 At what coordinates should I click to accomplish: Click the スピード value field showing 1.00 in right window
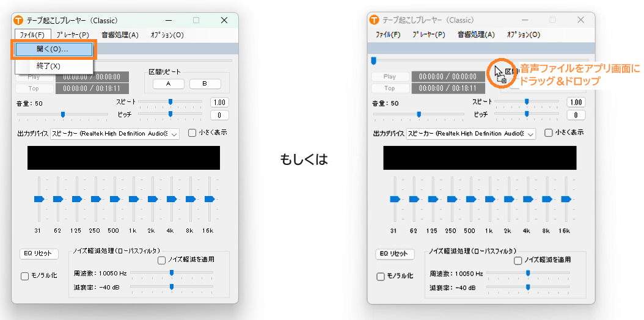576,103
